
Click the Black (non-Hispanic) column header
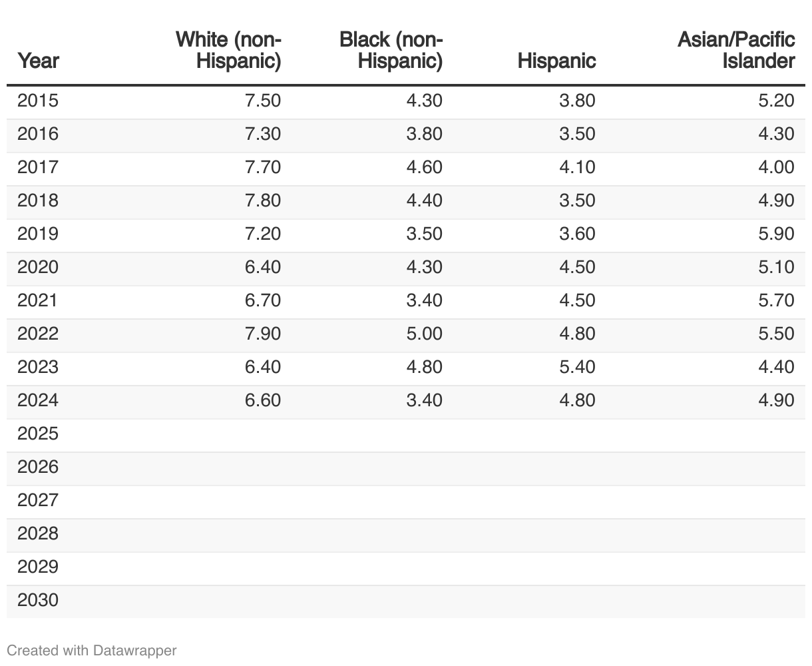click(x=391, y=50)
